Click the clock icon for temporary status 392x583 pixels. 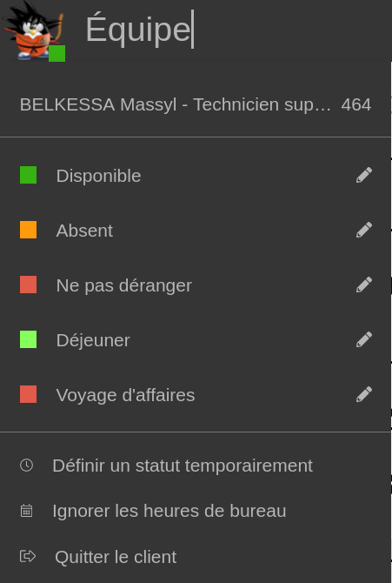(26, 466)
